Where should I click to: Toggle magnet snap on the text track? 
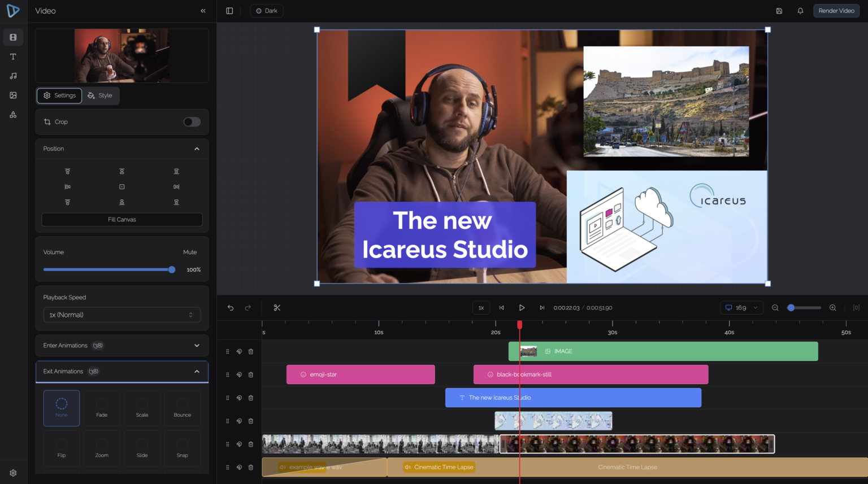click(x=239, y=398)
